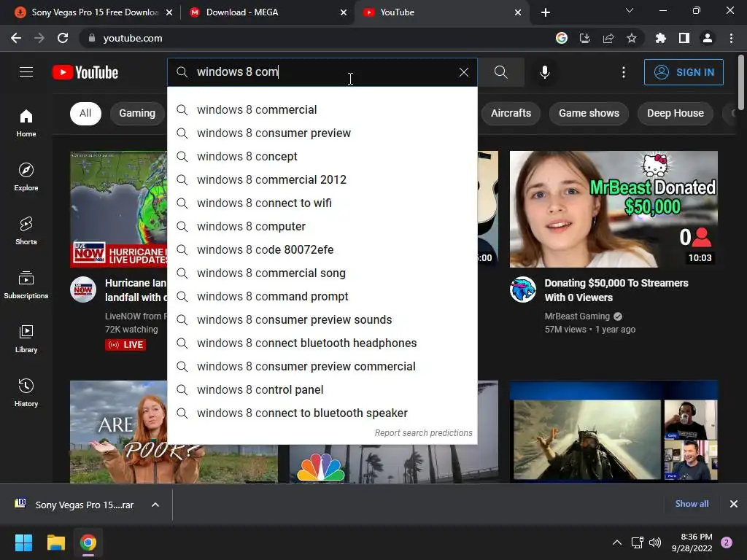Image resolution: width=747 pixels, height=560 pixels.
Task: Open Donating $50,000 To Streamers title
Action: (616, 290)
